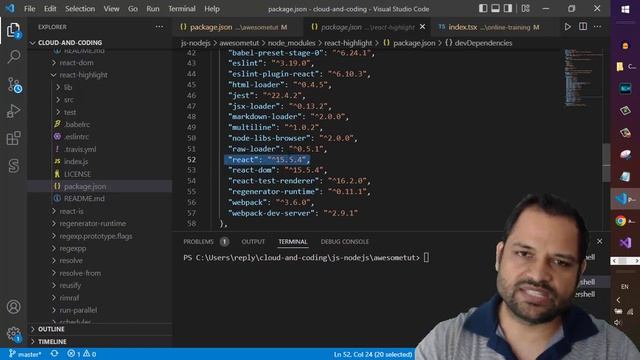
Task: Expand the lib folder
Action: click(x=68, y=87)
